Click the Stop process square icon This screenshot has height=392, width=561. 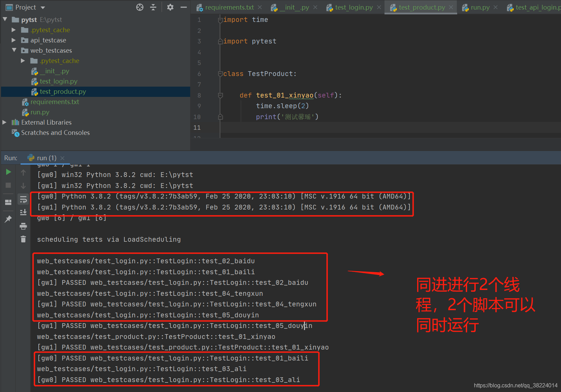click(8, 185)
